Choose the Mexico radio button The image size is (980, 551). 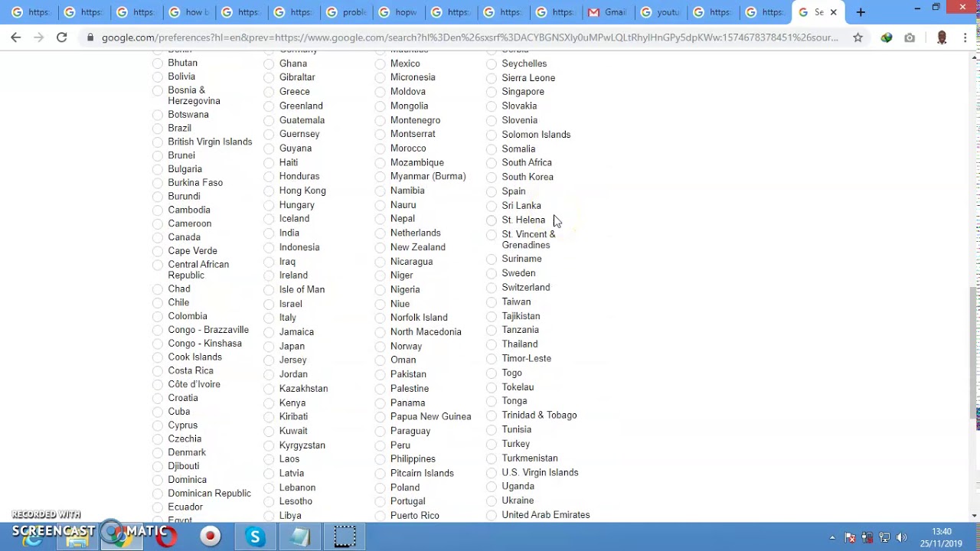tap(380, 64)
